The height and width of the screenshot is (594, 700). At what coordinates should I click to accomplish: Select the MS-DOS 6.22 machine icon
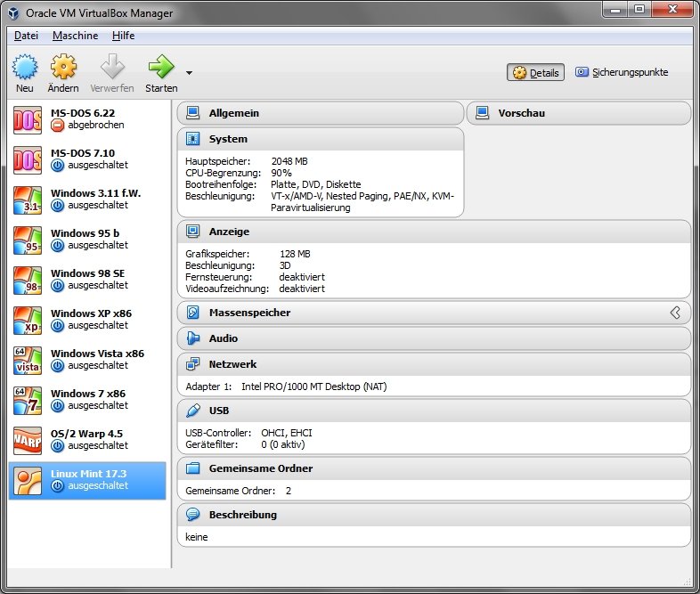[x=28, y=120]
